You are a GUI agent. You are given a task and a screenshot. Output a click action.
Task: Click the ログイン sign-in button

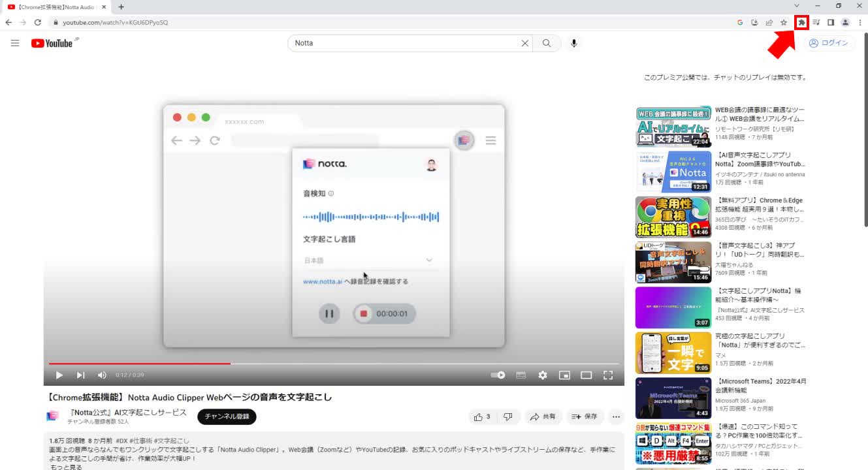(828, 43)
